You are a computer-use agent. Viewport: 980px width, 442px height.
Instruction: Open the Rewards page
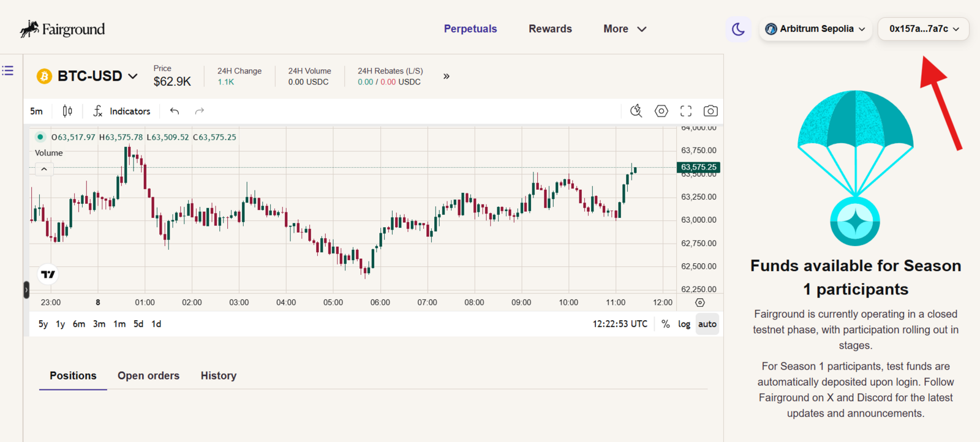click(x=550, y=29)
